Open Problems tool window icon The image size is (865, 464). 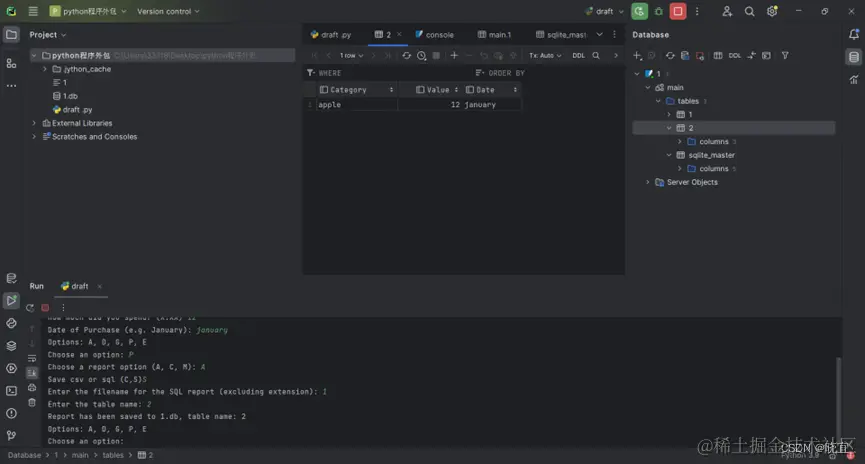(x=11, y=413)
